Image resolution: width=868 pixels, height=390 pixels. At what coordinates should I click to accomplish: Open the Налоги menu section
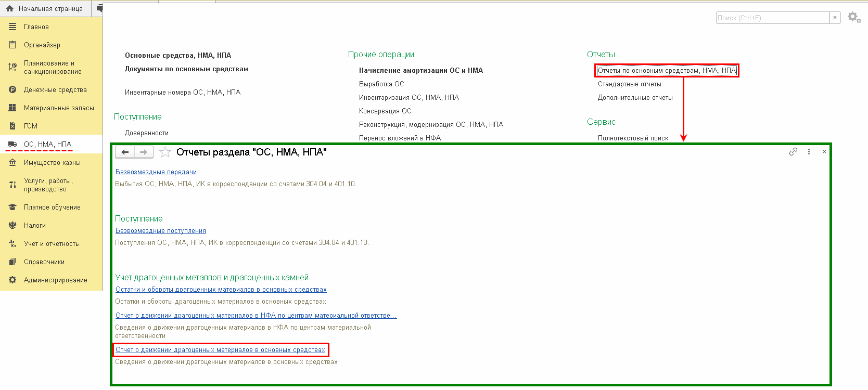pyautogui.click(x=35, y=225)
